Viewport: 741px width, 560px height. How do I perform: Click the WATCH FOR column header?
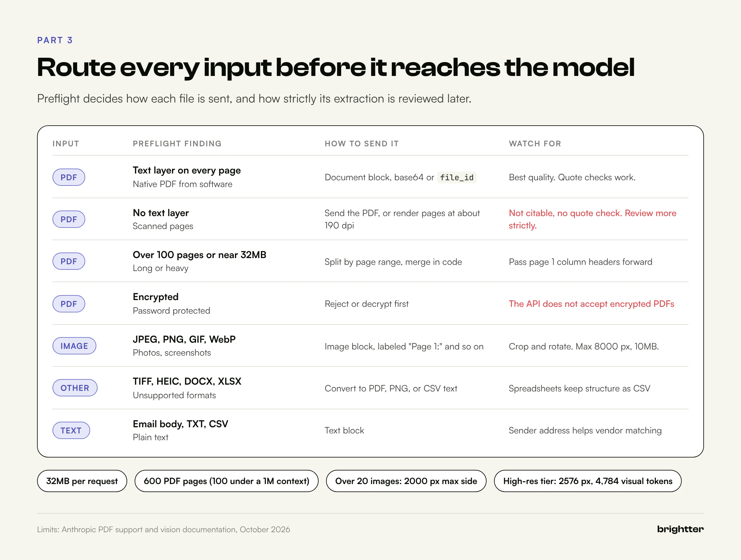pos(535,144)
